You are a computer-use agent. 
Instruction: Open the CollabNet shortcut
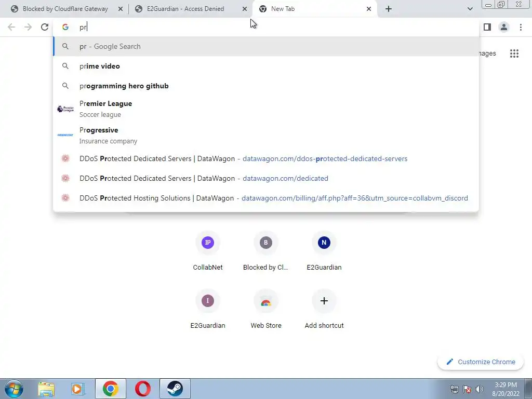(208, 251)
